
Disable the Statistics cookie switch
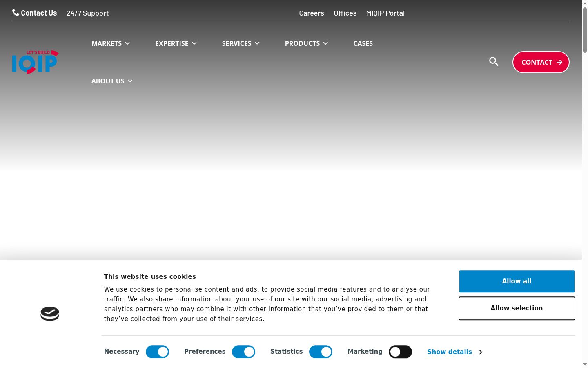tap(321, 352)
